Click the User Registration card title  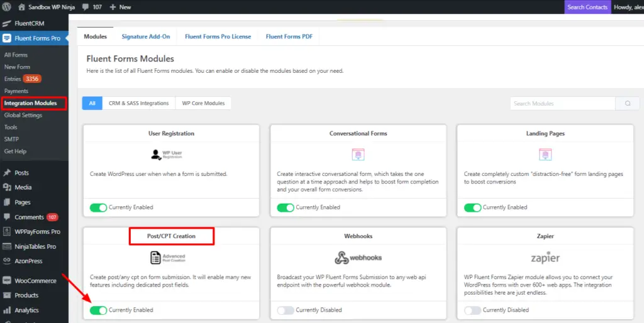click(x=171, y=133)
